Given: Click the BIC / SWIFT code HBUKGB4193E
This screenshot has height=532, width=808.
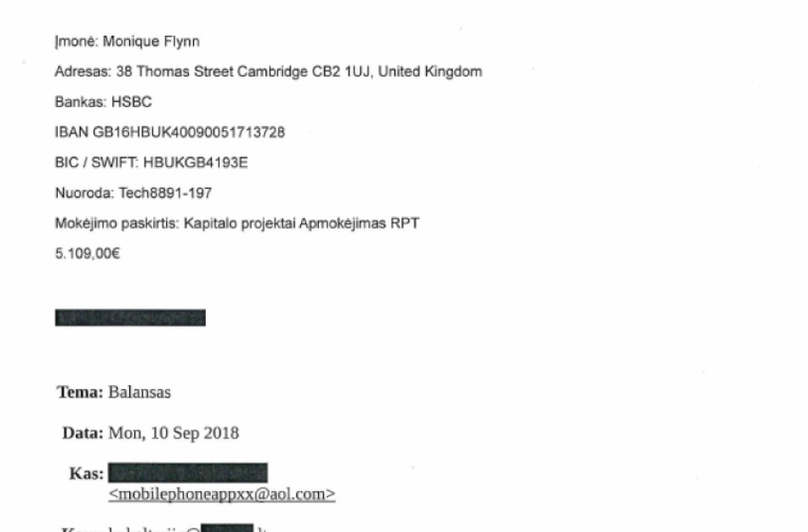Looking at the screenshot, I should point(196,162).
